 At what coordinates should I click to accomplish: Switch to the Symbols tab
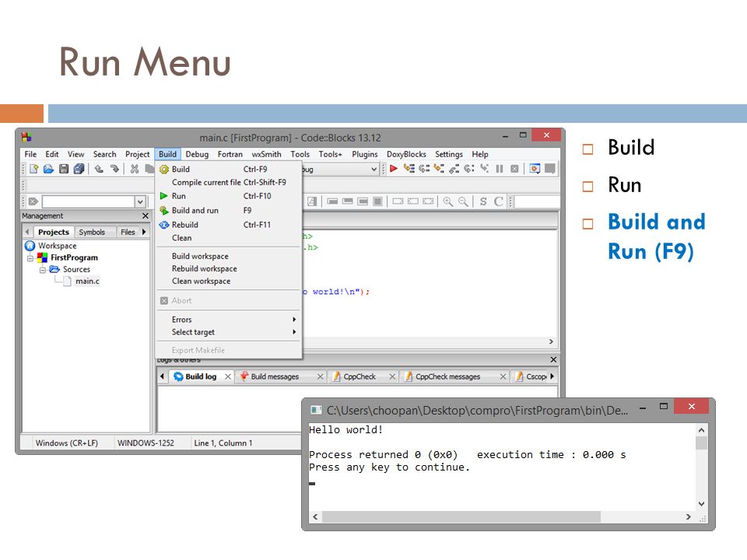coord(92,232)
